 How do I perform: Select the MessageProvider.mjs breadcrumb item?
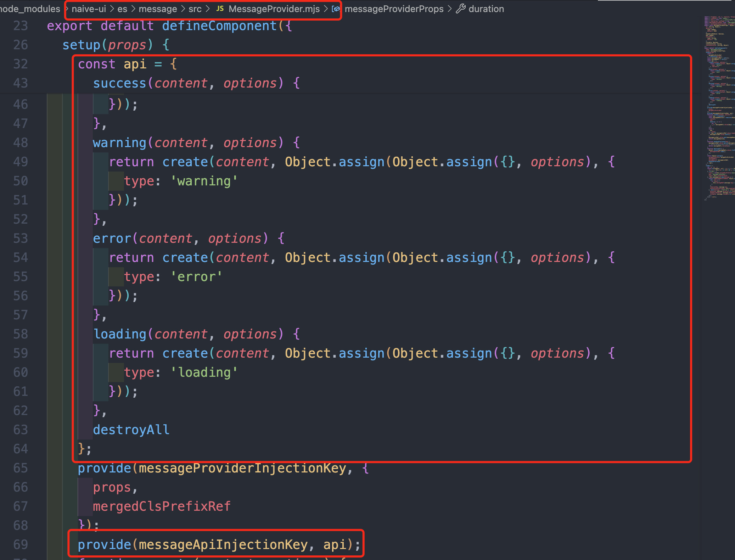(274, 9)
